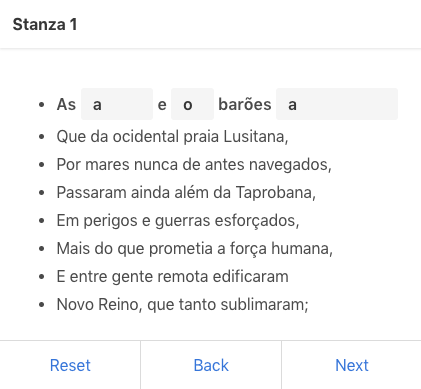This screenshot has height=389, width=421.
Task: Click the word "As" starting the first line
Action: (x=66, y=104)
